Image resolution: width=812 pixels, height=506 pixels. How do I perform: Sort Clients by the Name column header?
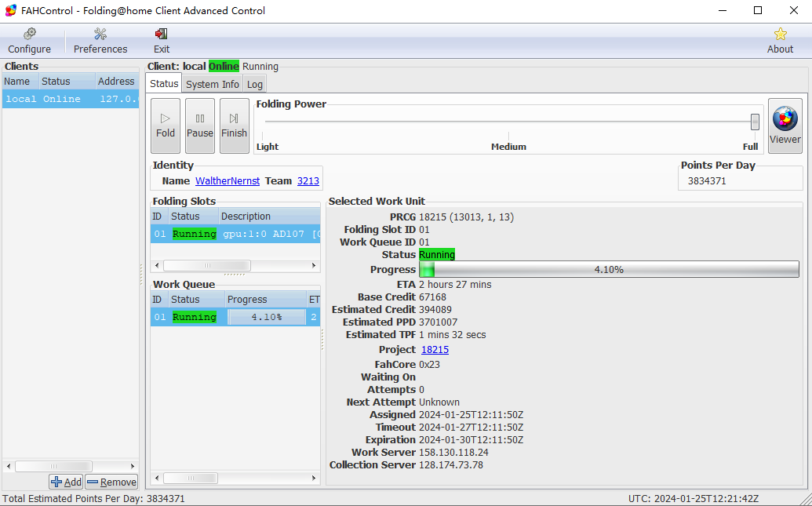20,82
